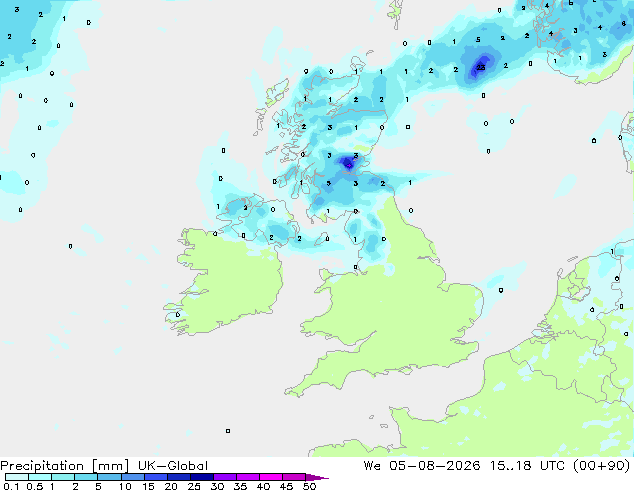Viewport: 634px width, 490px height.
Task: Click the legend value "0.1"
Action: pyautogui.click(x=11, y=486)
